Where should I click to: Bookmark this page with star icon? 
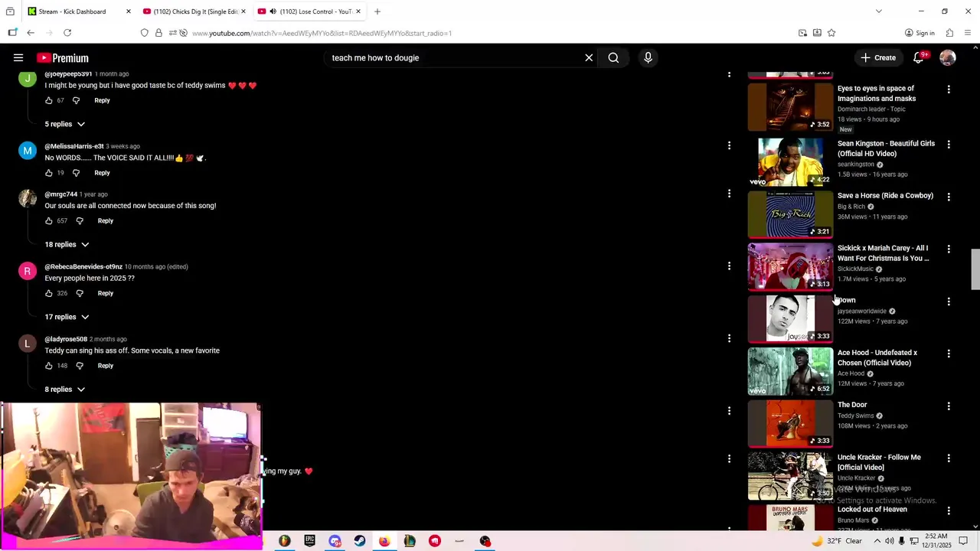[x=831, y=33]
